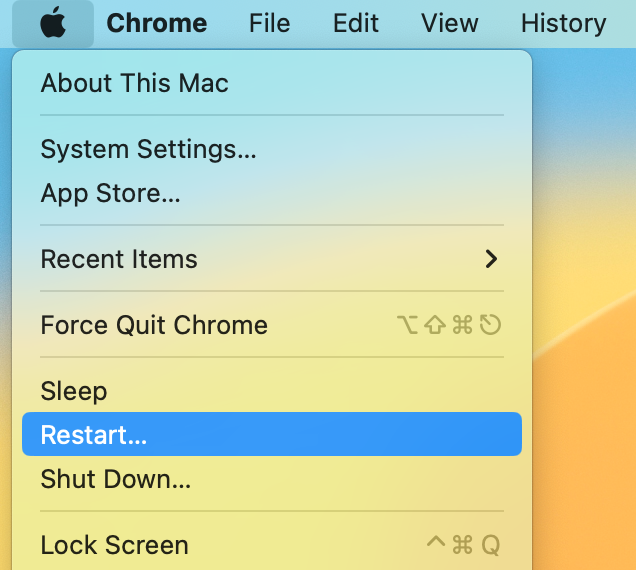Open the Chrome application menu
This screenshot has height=570, width=636.
(157, 23)
